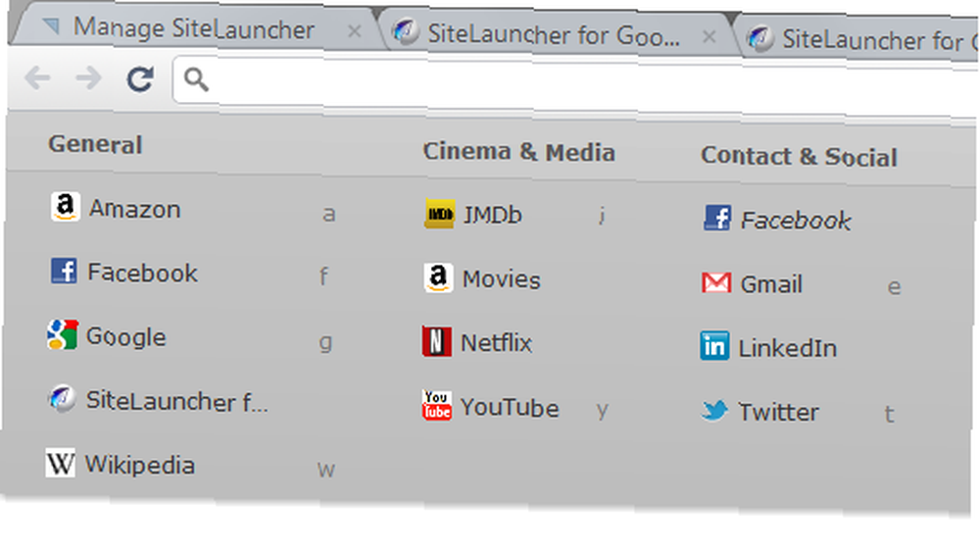Open the Wikipedia link
This screenshot has width=980, height=554.
pos(140,465)
